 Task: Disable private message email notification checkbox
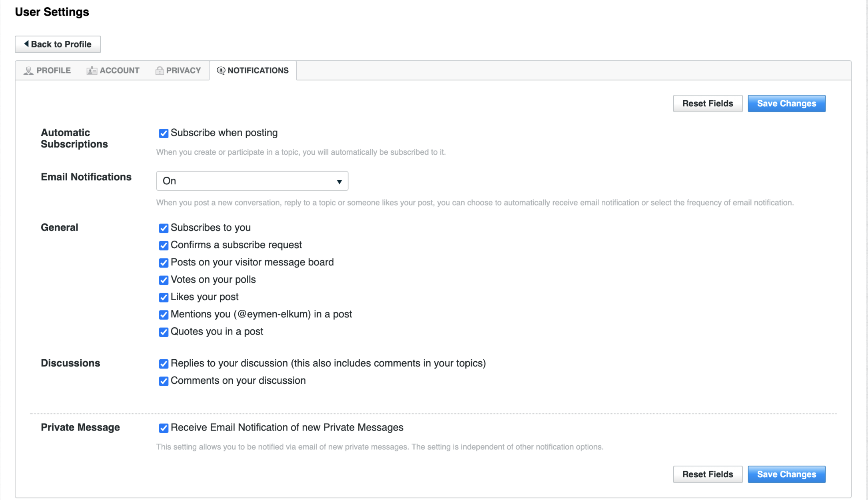[164, 428]
